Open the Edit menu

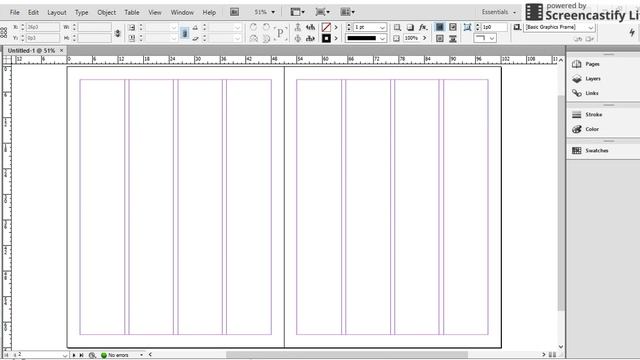33,12
